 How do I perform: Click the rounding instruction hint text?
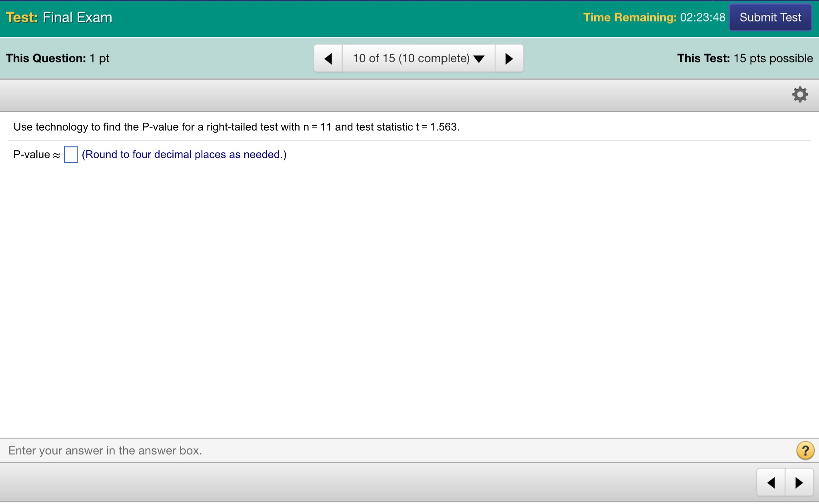[x=184, y=155]
